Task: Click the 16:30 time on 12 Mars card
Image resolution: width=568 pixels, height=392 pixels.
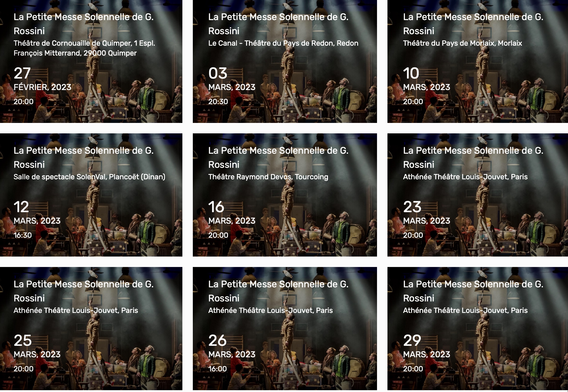Action: click(23, 235)
